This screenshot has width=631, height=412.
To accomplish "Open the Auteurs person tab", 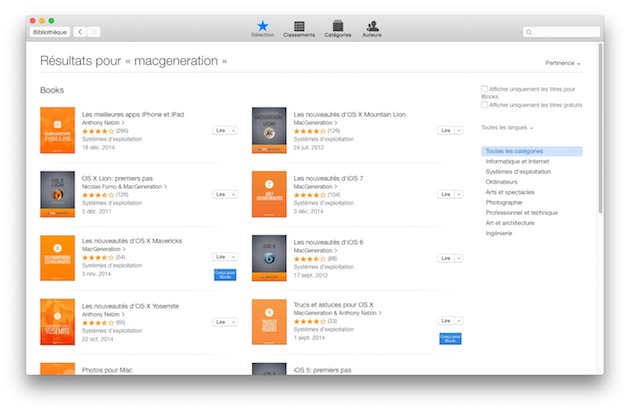I will [372, 29].
